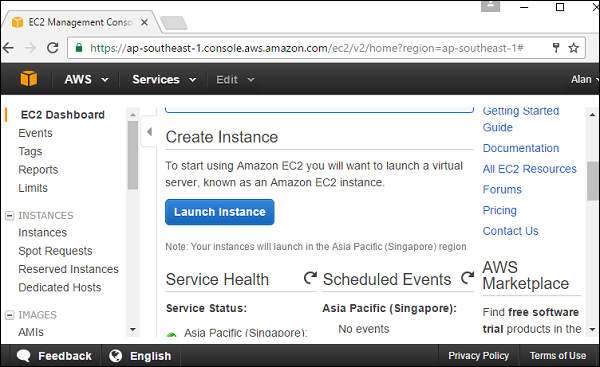Maximize the browser window
Image resolution: width=600 pixels, height=367 pixels.
[x=560, y=7]
